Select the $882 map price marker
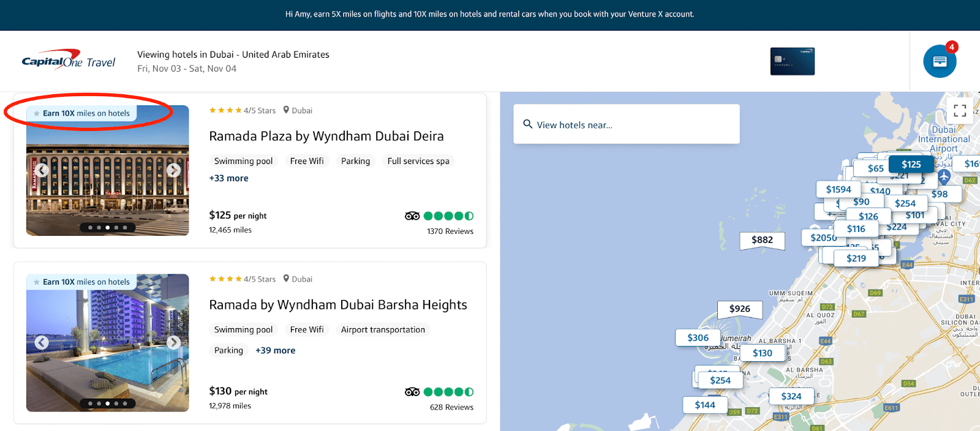The width and height of the screenshot is (980, 431). pyautogui.click(x=762, y=240)
